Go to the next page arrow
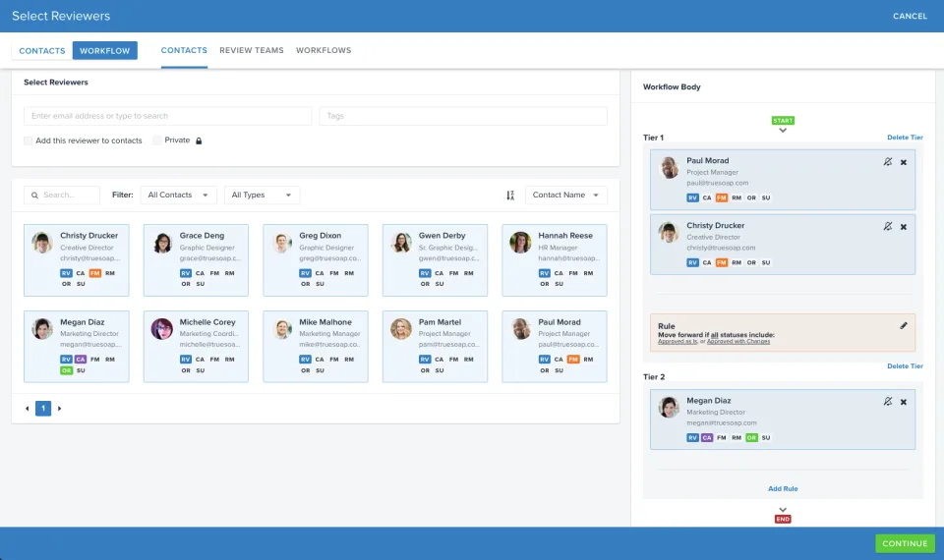 tap(59, 409)
